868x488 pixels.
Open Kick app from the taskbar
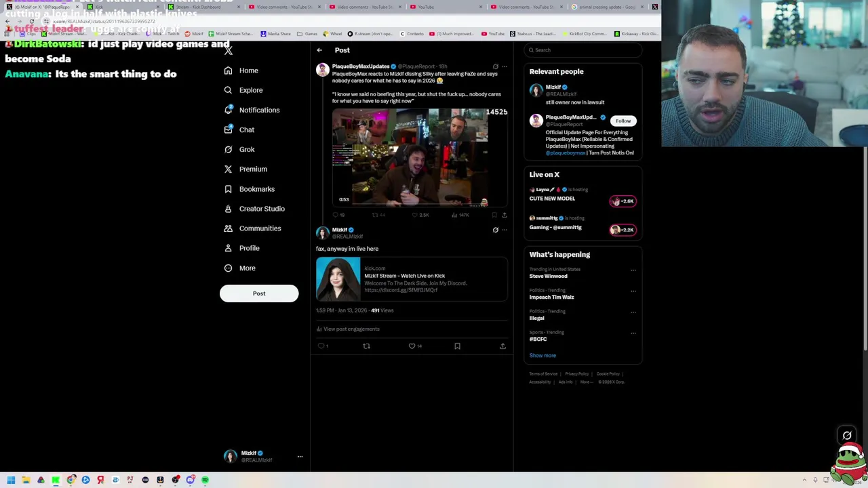[56, 480]
